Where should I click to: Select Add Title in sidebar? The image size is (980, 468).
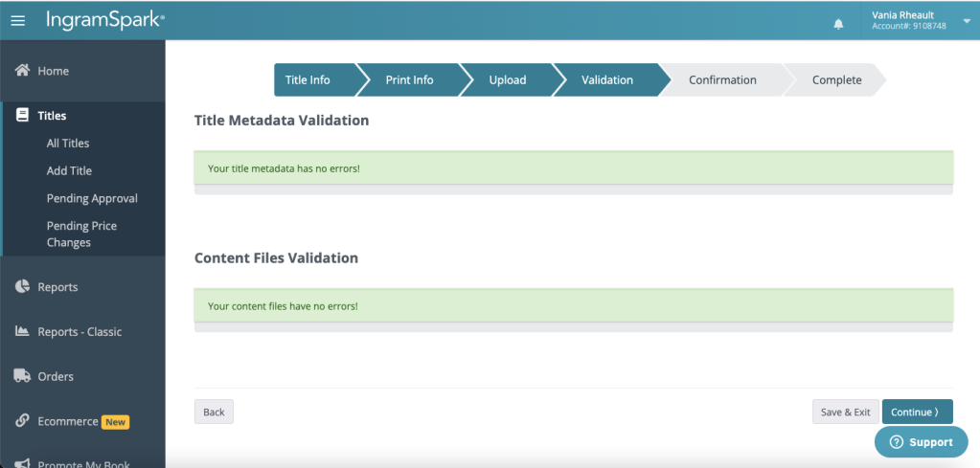pos(69,171)
